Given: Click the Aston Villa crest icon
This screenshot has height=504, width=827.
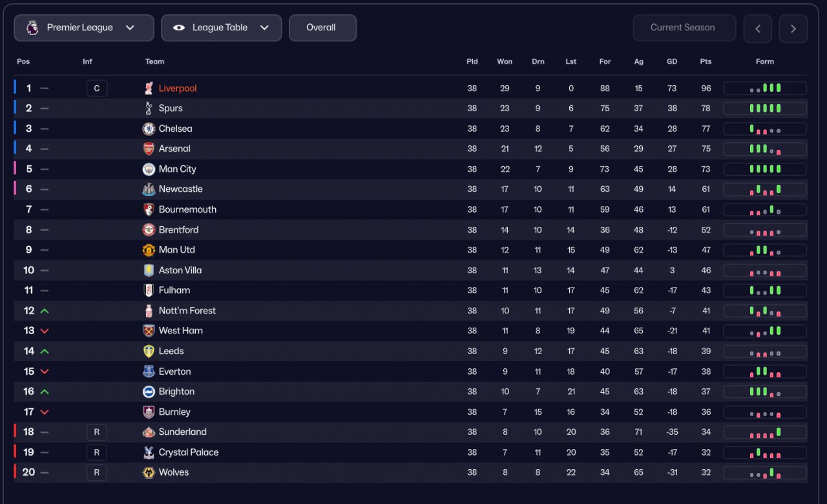Looking at the screenshot, I should (149, 270).
